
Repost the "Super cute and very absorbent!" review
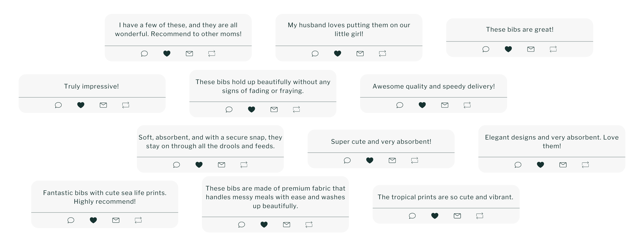tap(415, 160)
